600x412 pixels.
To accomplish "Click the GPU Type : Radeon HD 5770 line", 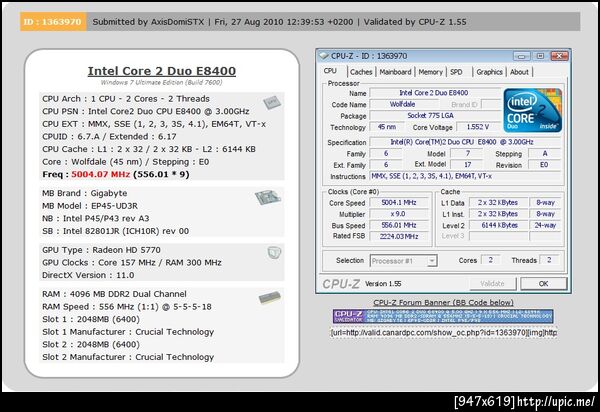I will pyautogui.click(x=101, y=250).
